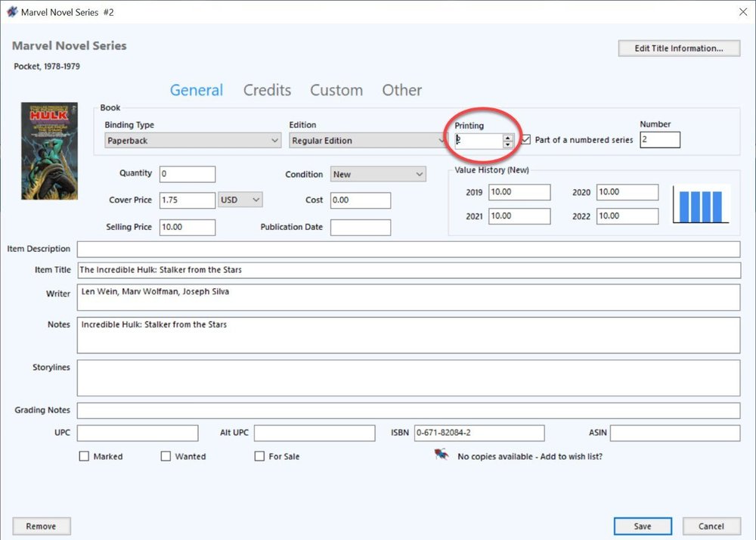Viewport: 756px width, 540px height.
Task: Open the Hulk cover thumbnail
Action: (x=50, y=151)
